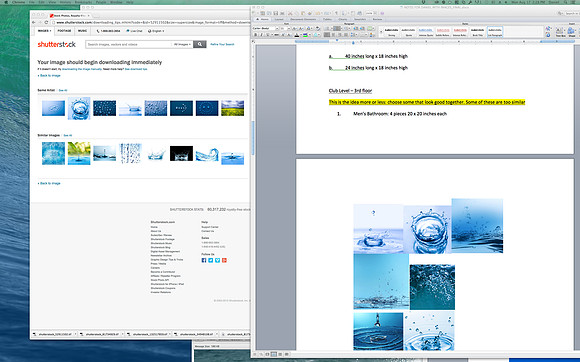Open Shutterstock's Vimeo icon in footer
Viewport: 580px width, 362px height.
tap(218, 260)
